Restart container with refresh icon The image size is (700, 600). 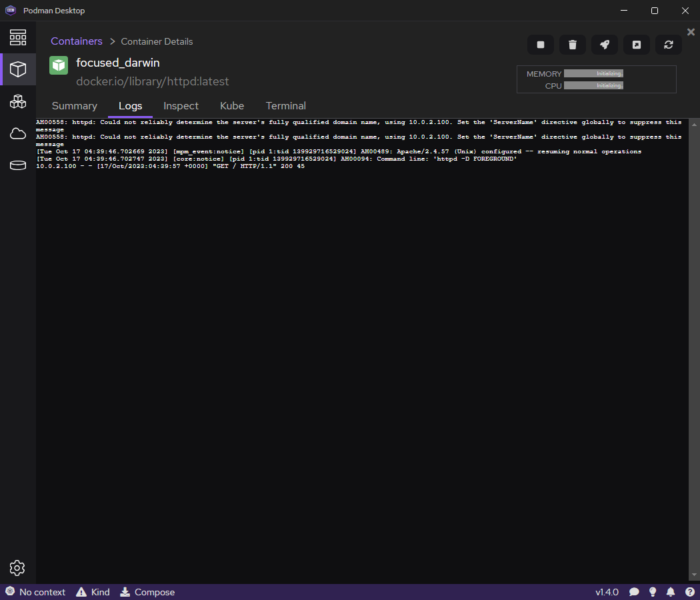[x=668, y=45]
